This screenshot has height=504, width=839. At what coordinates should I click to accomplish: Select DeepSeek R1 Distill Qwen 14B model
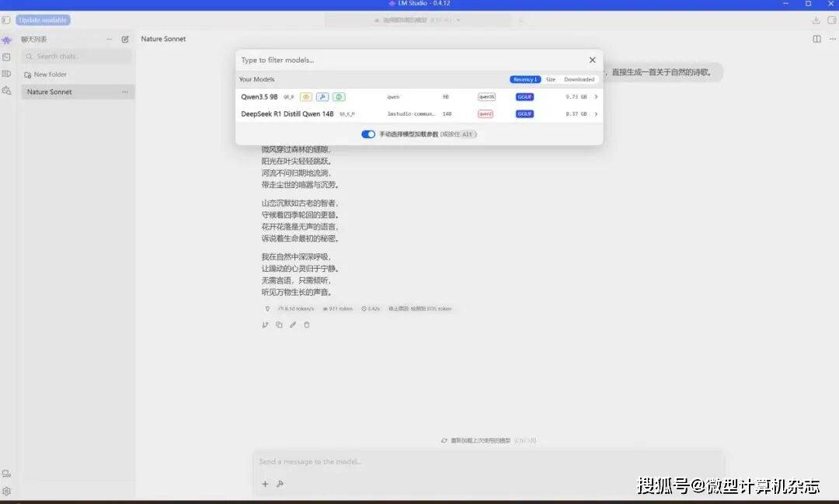(419, 114)
